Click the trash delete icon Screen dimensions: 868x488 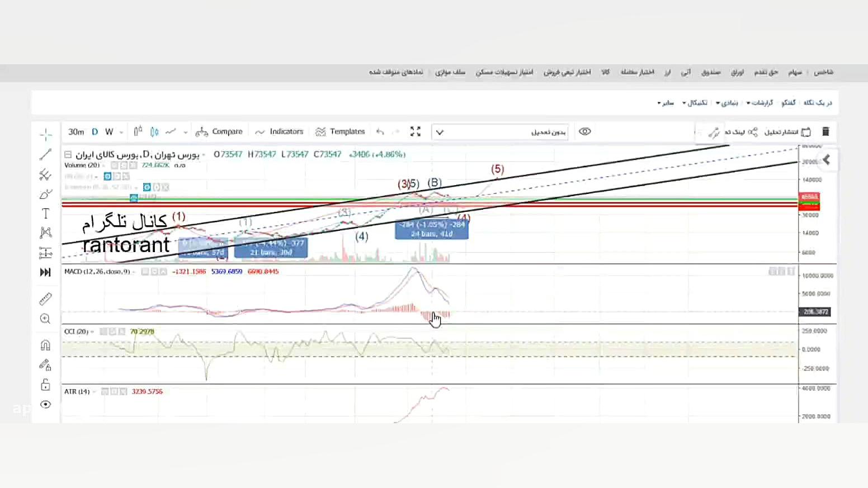click(x=825, y=131)
